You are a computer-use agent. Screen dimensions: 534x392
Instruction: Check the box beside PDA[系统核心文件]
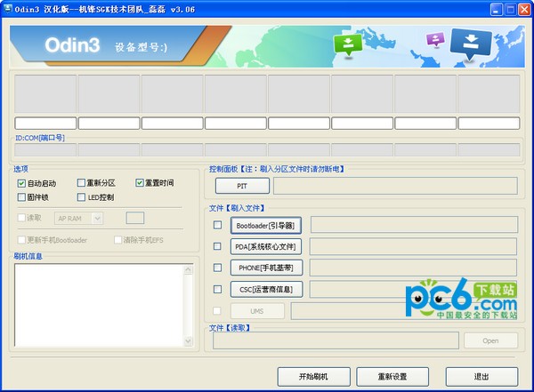tap(217, 246)
